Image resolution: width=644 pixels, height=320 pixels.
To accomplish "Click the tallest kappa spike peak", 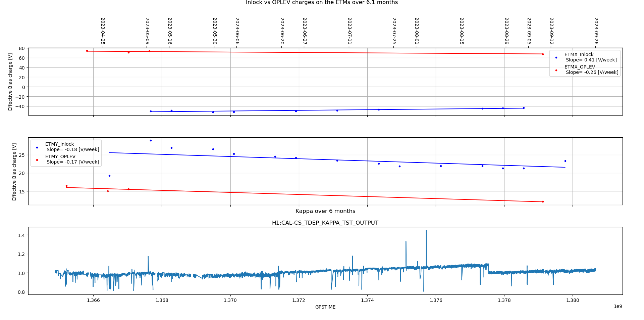I will click(x=426, y=231).
